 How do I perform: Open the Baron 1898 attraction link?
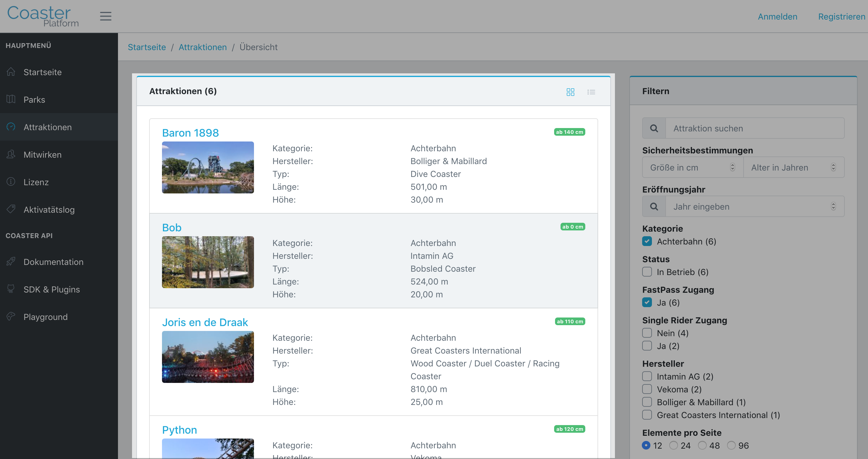pyautogui.click(x=190, y=133)
